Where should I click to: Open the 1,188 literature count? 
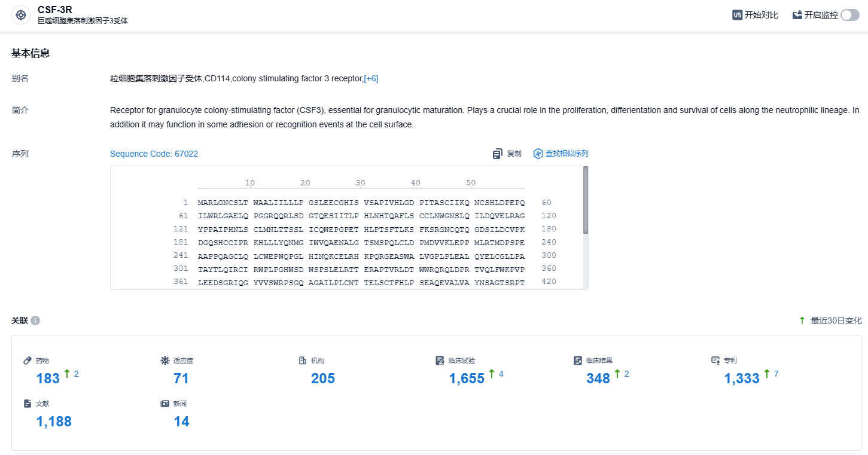[54, 422]
